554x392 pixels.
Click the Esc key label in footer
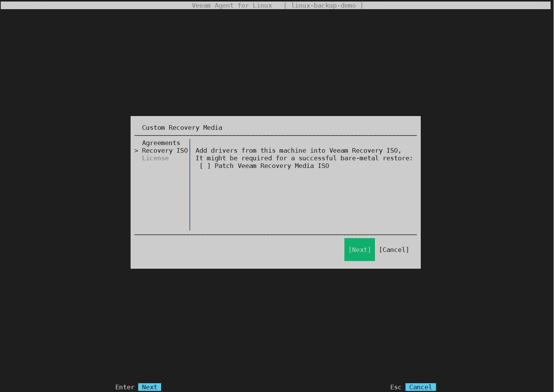(x=396, y=387)
